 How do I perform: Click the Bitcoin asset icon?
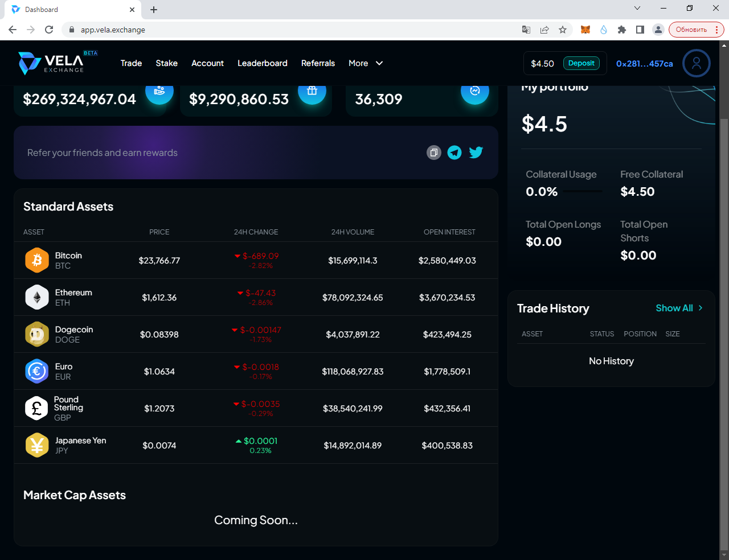37,260
